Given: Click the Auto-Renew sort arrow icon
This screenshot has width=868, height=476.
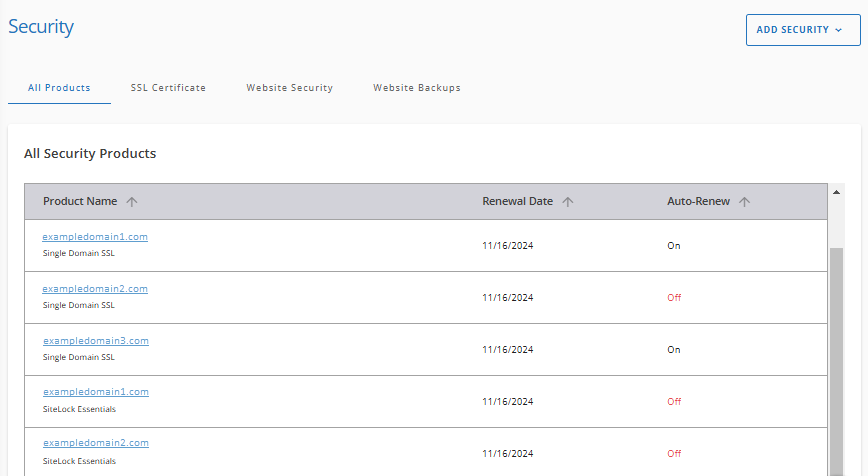Looking at the screenshot, I should pyautogui.click(x=744, y=202).
